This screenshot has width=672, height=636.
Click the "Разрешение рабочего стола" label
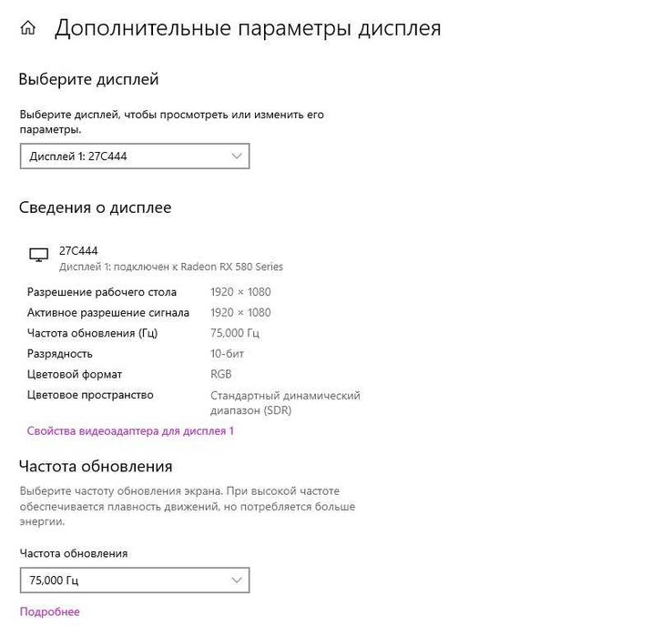(102, 292)
